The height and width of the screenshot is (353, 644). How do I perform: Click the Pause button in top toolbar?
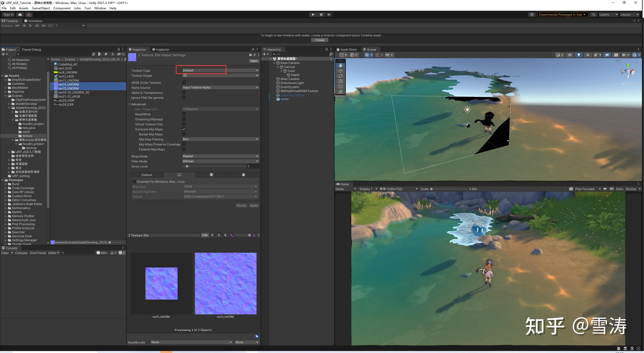[321, 15]
